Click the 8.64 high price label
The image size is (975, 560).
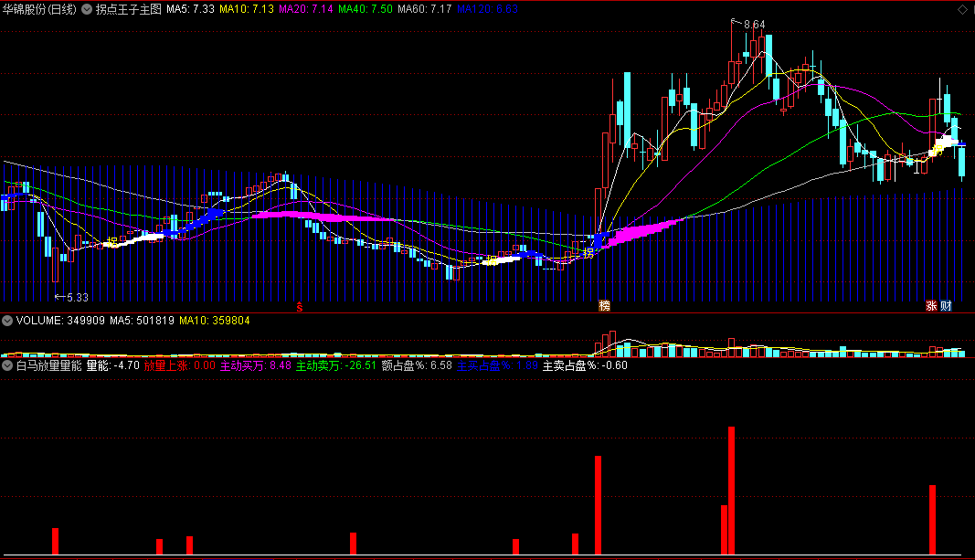point(755,25)
